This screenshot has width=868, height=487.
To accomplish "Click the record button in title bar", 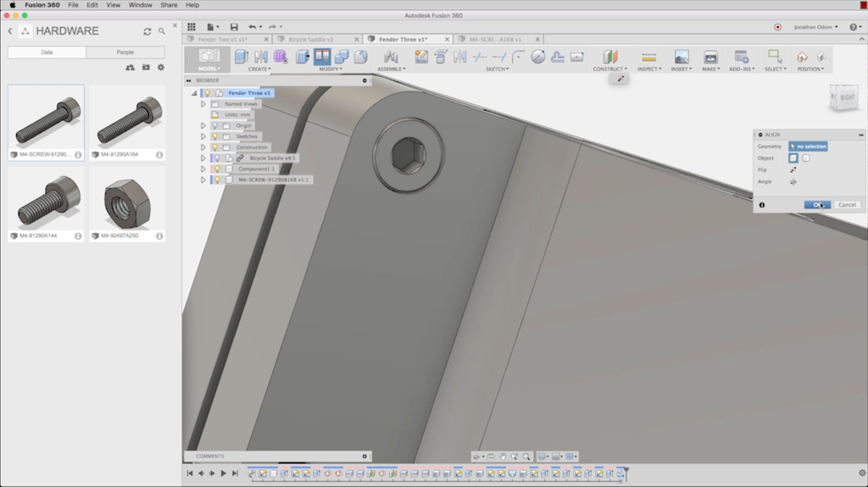I will 777,27.
